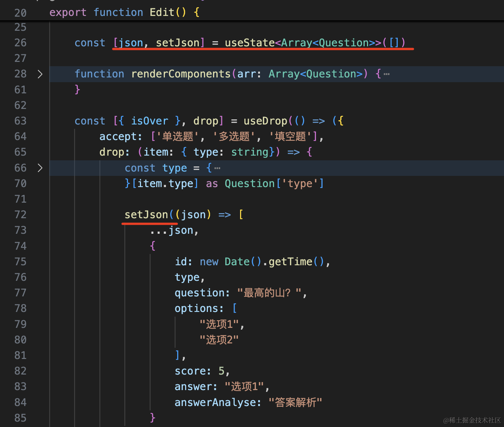Click the getTime method call
The height and width of the screenshot is (427, 504).
pos(290,262)
